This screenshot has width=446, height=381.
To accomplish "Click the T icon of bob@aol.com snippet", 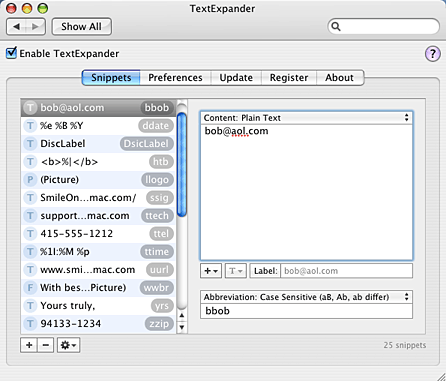I will 30,108.
